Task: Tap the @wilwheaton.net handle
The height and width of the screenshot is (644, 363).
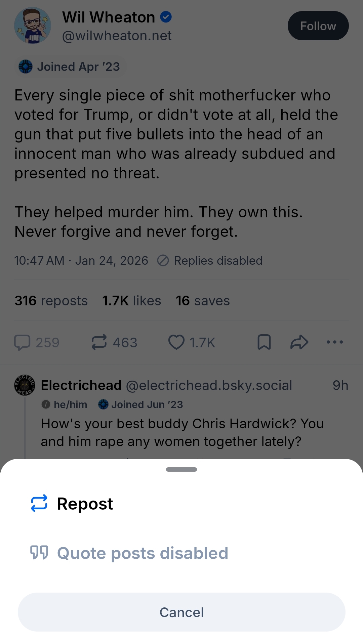Action: [117, 36]
